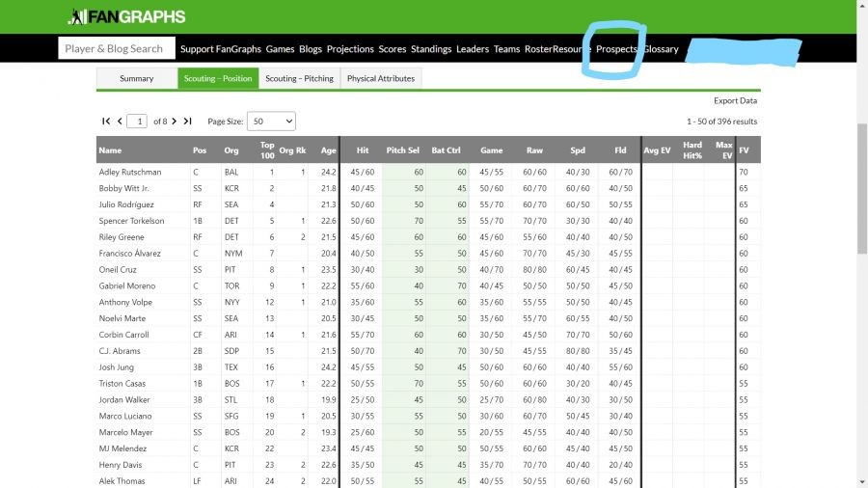Select the Physical Attributes tab
The height and width of the screenshot is (488, 868).
click(381, 79)
